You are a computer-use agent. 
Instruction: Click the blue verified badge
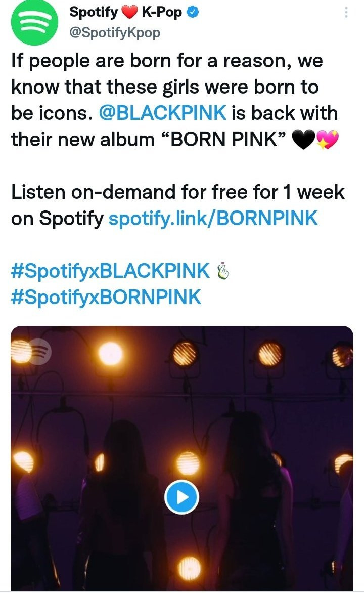[193, 12]
